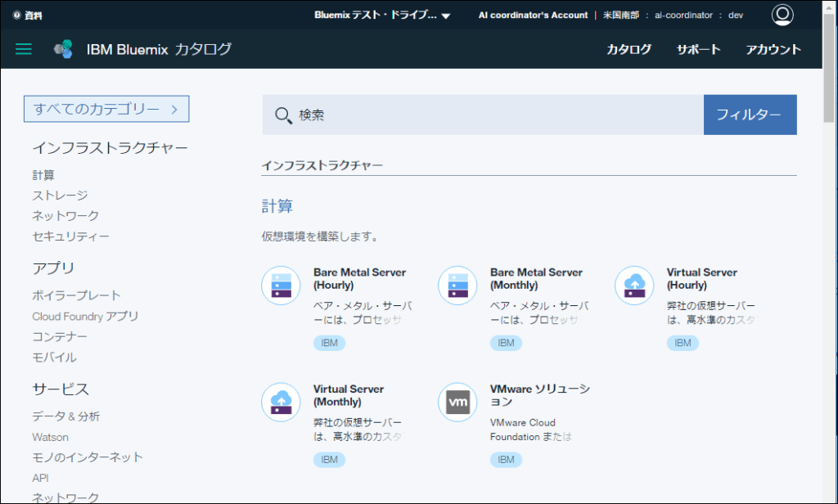The height and width of the screenshot is (504, 838).
Task: Click the IBM Bluemix hexagon logo
Action: click(x=63, y=49)
